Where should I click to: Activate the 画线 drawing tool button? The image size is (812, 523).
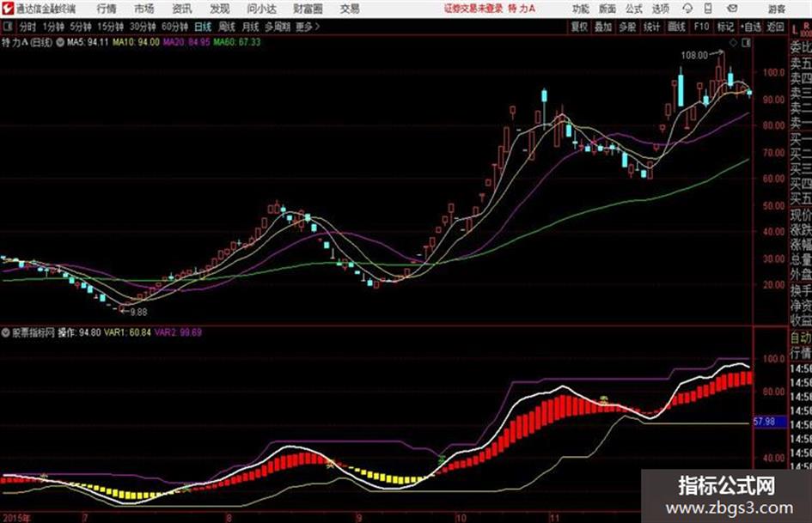676,27
